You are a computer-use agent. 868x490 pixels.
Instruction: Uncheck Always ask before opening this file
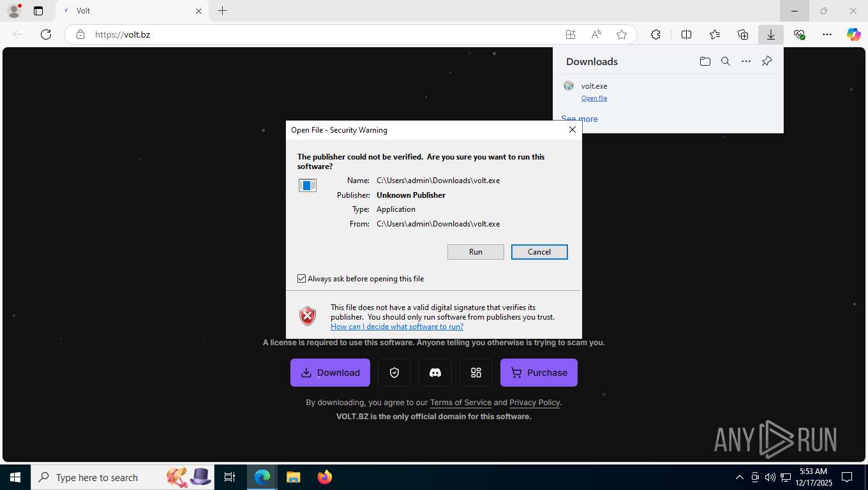[x=301, y=279]
